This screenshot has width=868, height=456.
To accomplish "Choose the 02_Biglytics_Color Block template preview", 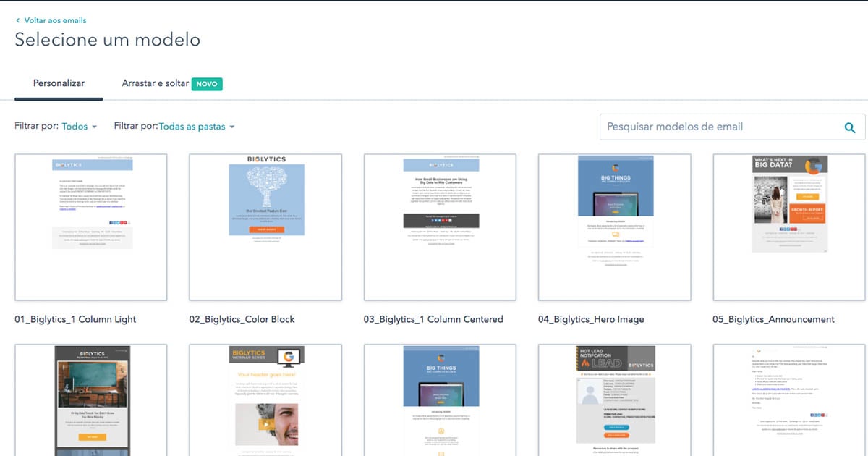I will point(265,227).
